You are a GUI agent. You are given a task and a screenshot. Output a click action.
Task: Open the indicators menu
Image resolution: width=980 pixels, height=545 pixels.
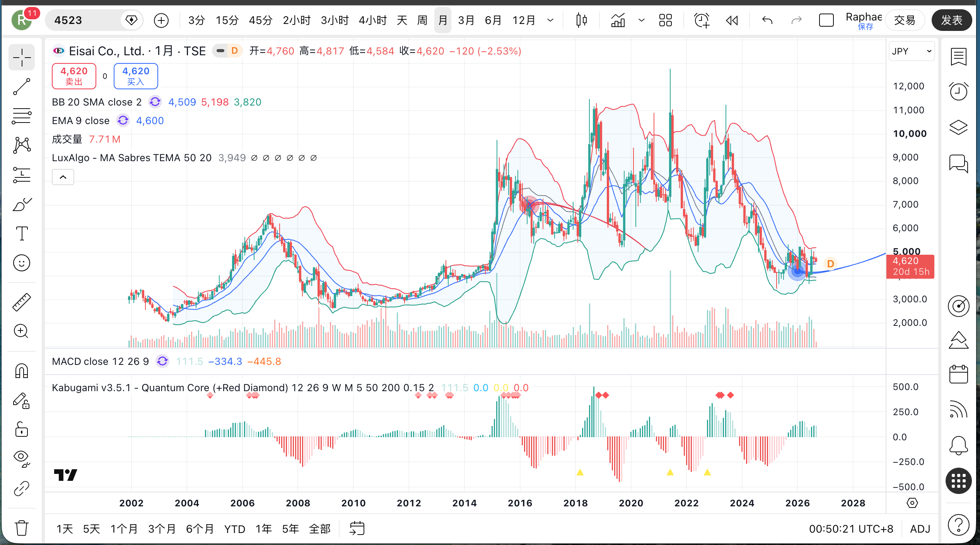618,20
